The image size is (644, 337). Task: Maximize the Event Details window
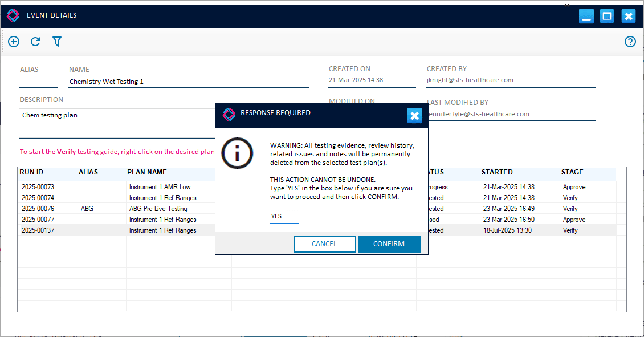point(606,16)
